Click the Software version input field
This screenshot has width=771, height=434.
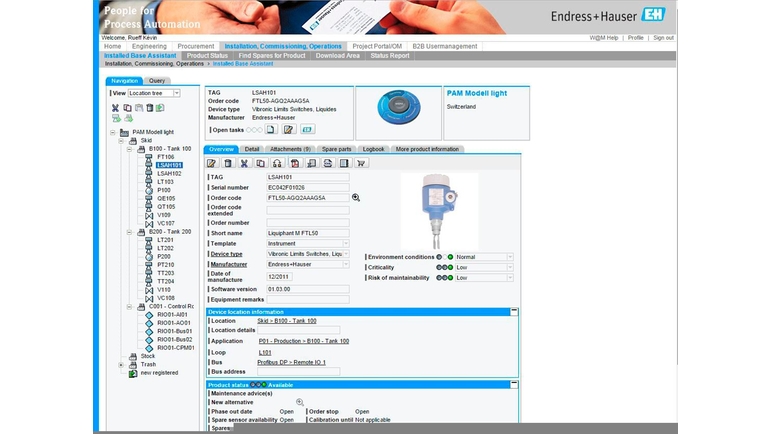[308, 289]
